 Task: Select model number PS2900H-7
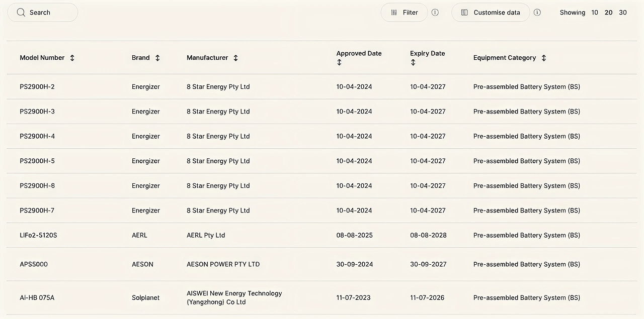37,210
